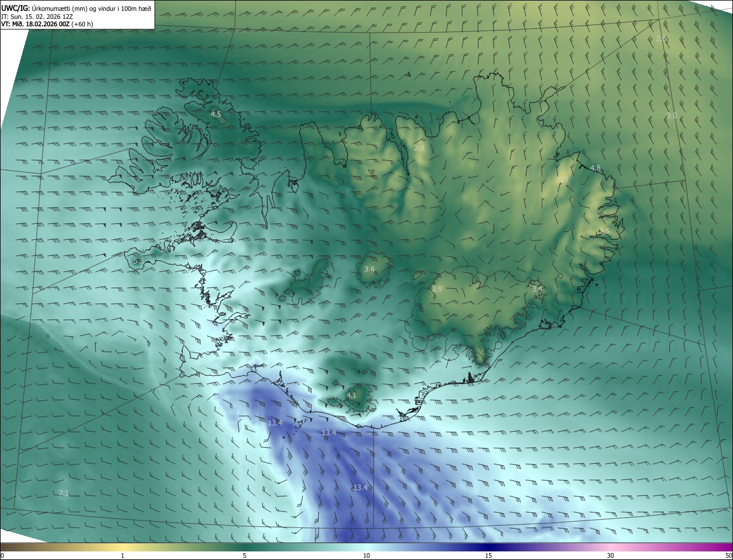
Task: Click the 5.3 value label on Snæfellsnes
Action: (x=138, y=261)
